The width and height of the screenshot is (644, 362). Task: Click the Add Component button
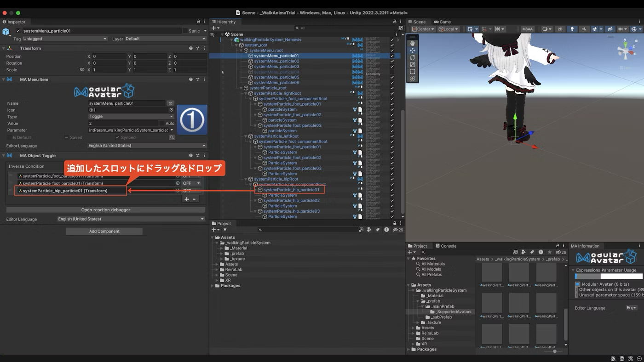click(104, 232)
